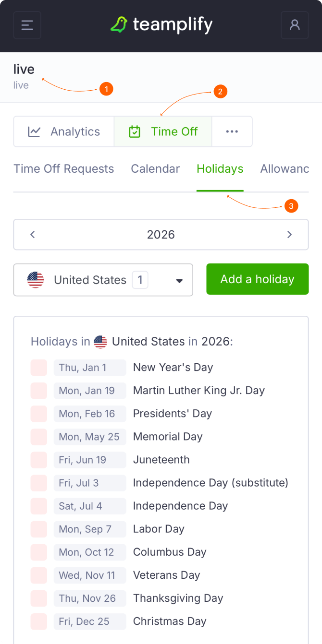Screen dimensions: 322x644
Task: Click the United States flag in the country selector
Action: 36,280
